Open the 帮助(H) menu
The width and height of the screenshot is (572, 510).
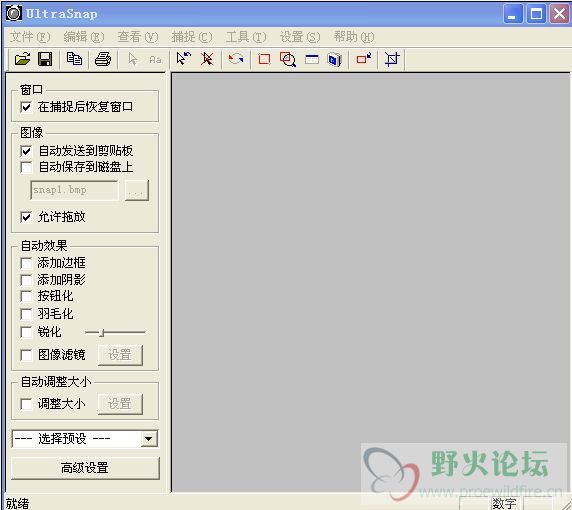(x=354, y=37)
